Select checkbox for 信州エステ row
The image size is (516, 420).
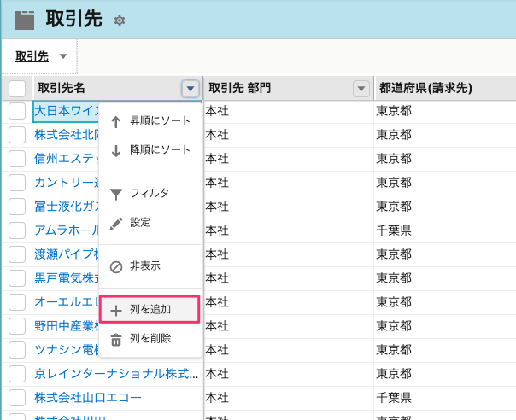[17, 159]
